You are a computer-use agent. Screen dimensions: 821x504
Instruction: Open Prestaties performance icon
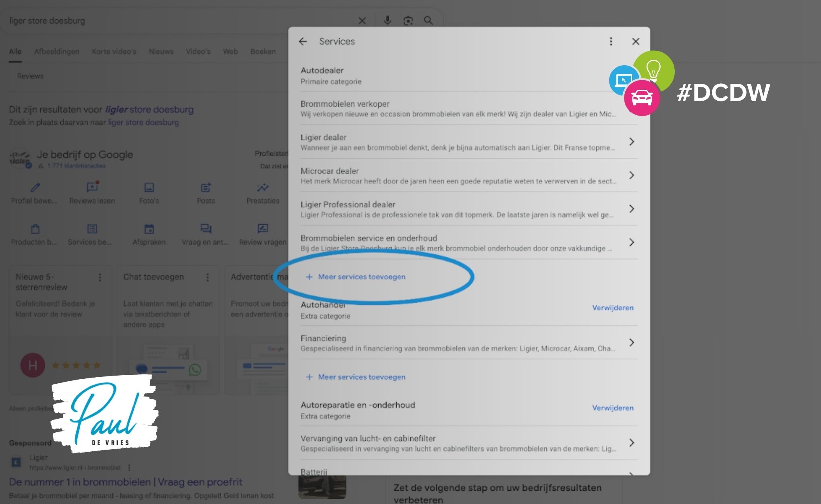[263, 188]
